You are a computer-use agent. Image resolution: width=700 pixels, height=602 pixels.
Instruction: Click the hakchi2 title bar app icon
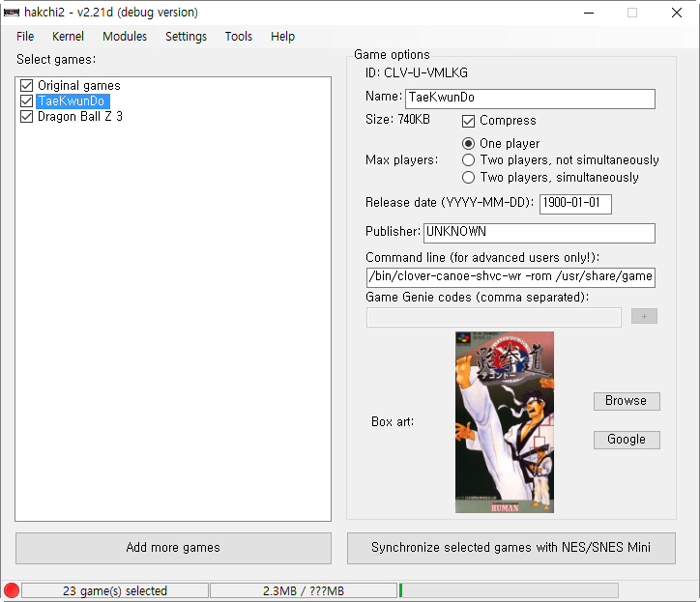point(12,12)
